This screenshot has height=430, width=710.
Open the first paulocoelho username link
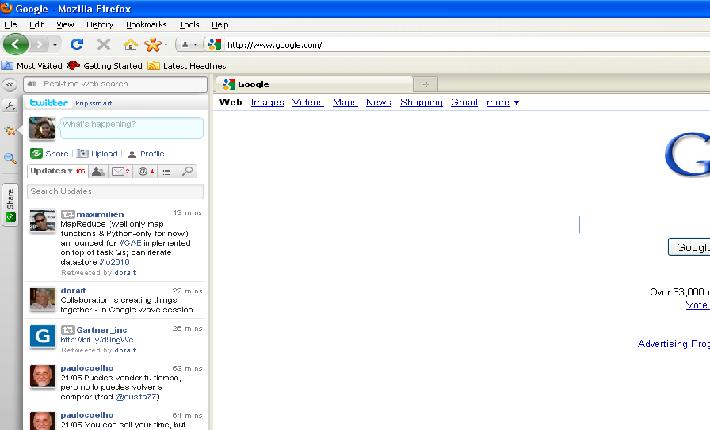point(87,368)
